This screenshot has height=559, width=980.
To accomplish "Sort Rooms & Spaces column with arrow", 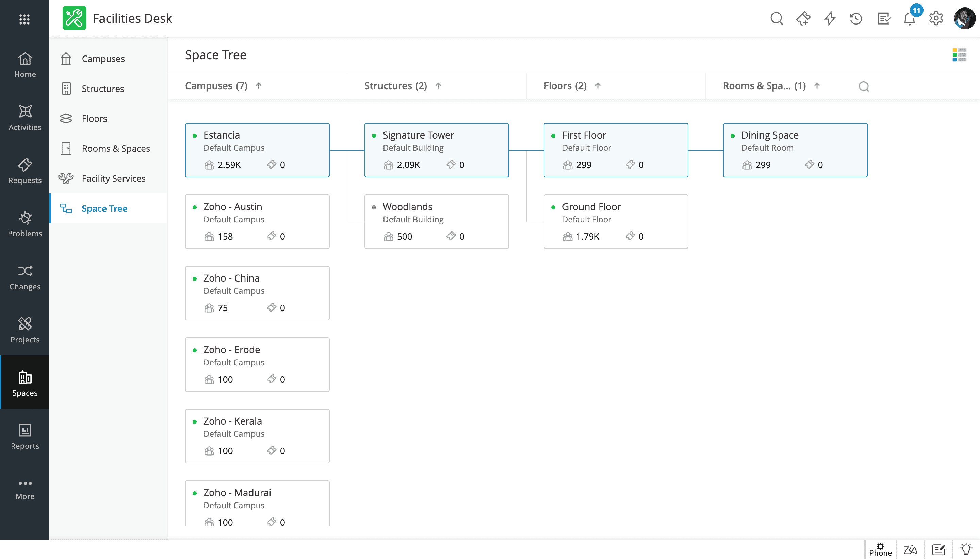I will pyautogui.click(x=817, y=85).
